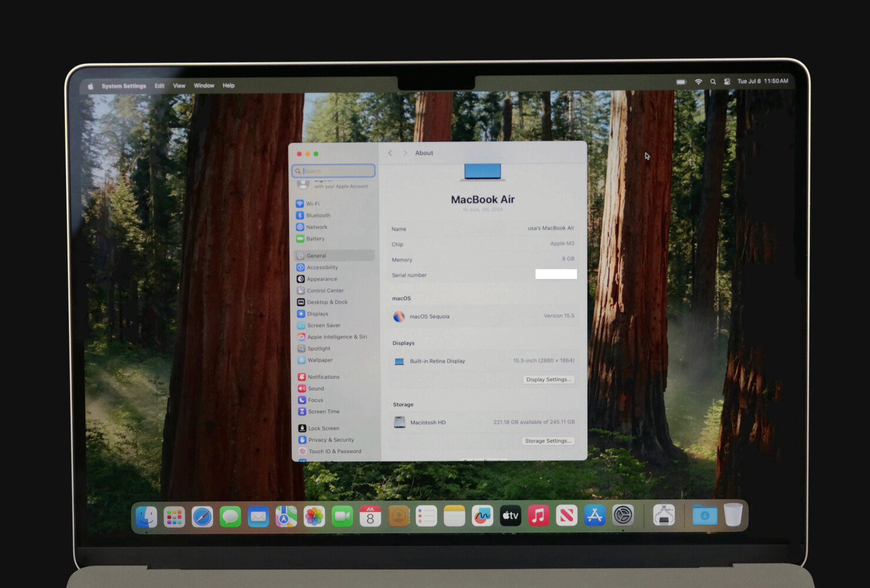The width and height of the screenshot is (870, 588).
Task: Open Spotlight search from menu bar
Action: tap(713, 82)
